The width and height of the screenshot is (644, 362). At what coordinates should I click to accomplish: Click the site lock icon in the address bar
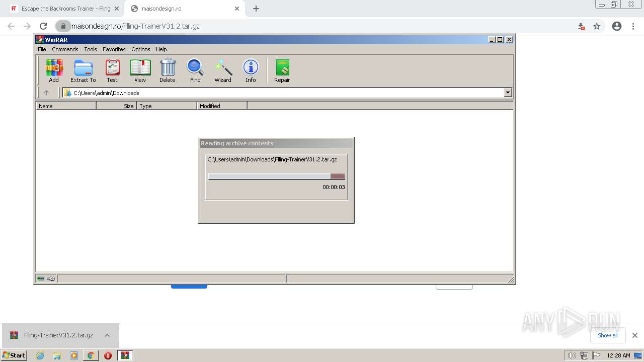pos(63,26)
